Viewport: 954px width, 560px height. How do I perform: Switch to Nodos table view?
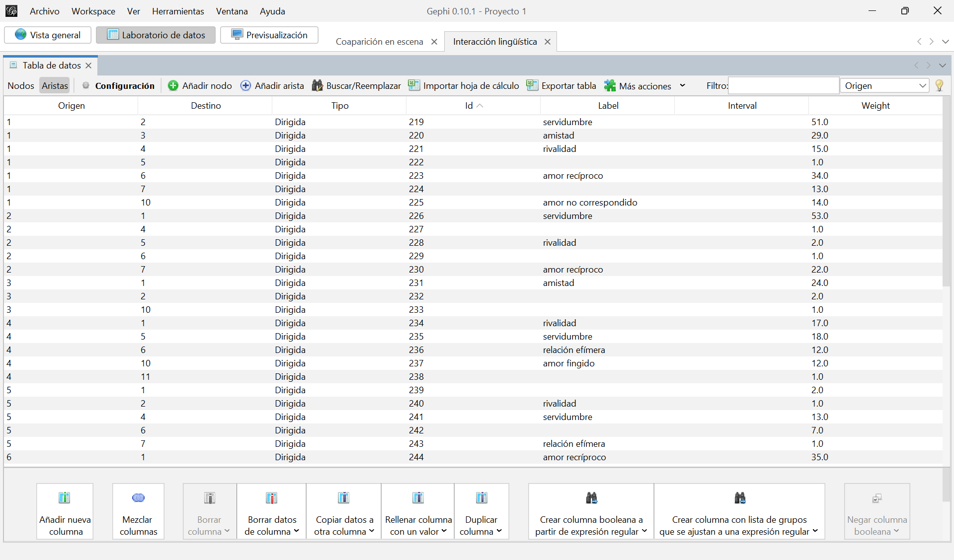(x=21, y=86)
